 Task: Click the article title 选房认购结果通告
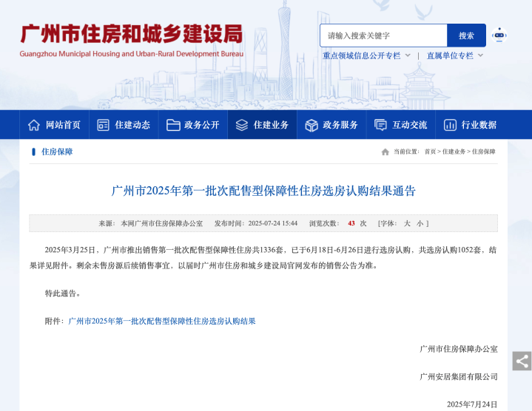pyautogui.click(x=263, y=191)
